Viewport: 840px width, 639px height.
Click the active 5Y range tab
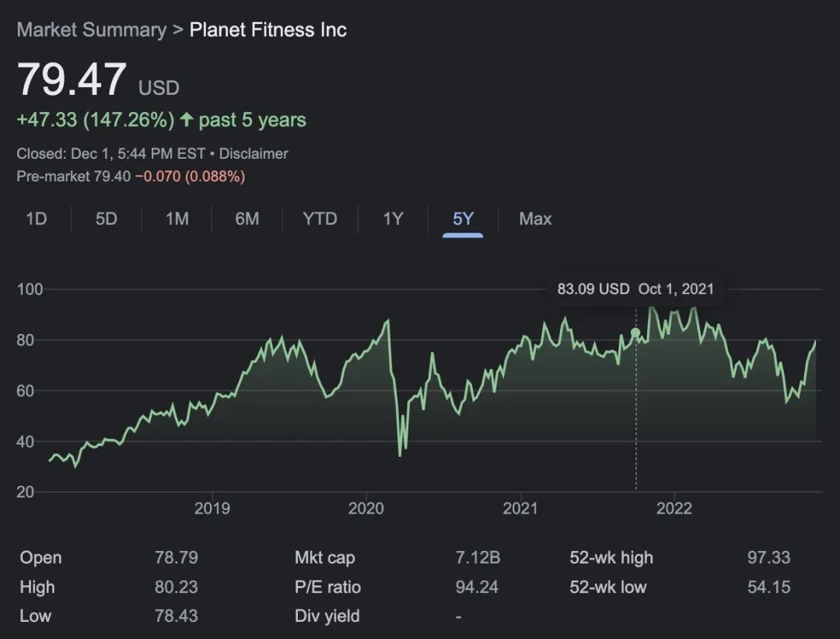click(x=463, y=219)
